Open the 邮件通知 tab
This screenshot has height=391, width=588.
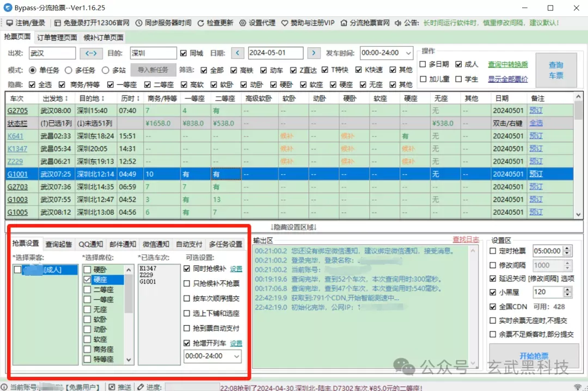click(x=122, y=244)
